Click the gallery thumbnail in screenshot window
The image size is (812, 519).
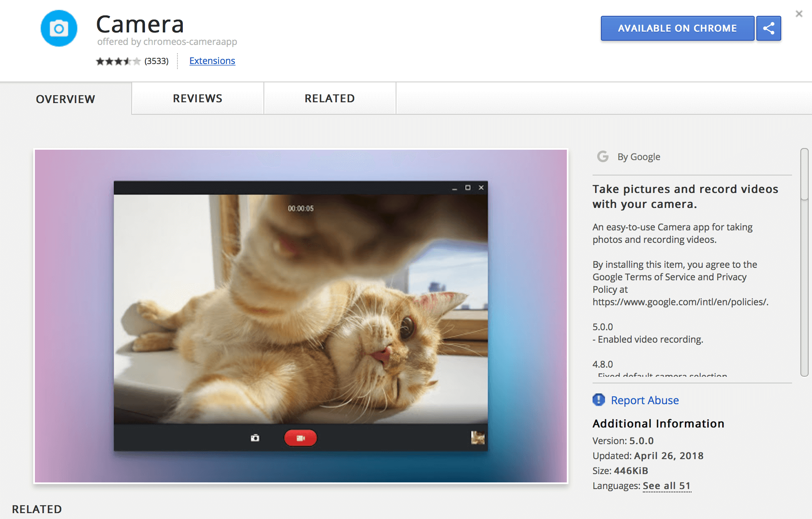coord(477,437)
